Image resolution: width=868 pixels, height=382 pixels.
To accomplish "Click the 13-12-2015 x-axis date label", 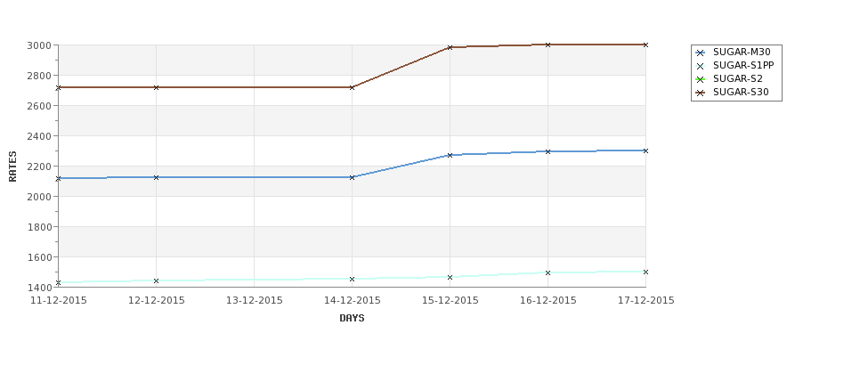I will click(x=254, y=301).
